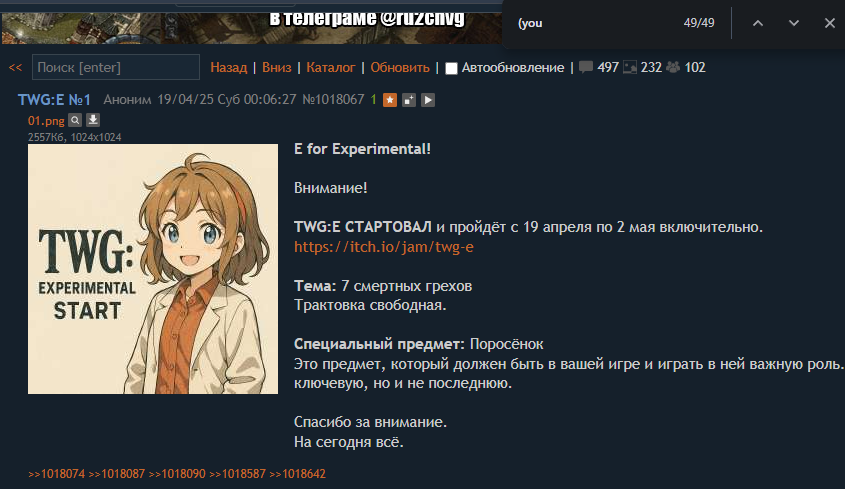This screenshot has width=845, height=489.
Task: Close the find-in-page bar
Action: (x=829, y=23)
